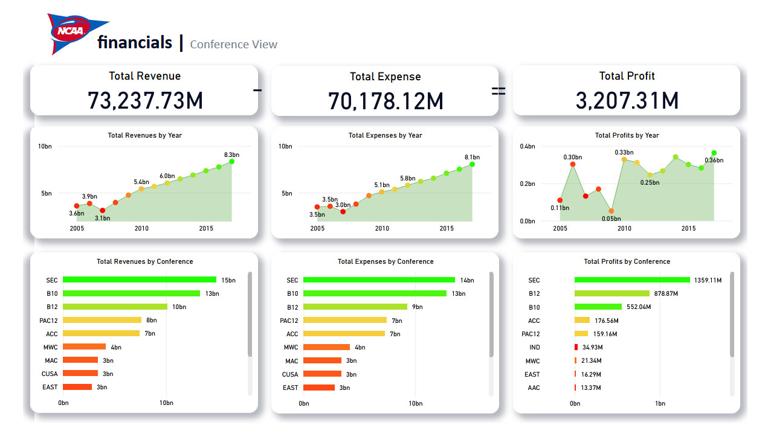Click the 5.8bn point on expenses chart
This screenshot has width=768, height=434.
click(x=408, y=185)
